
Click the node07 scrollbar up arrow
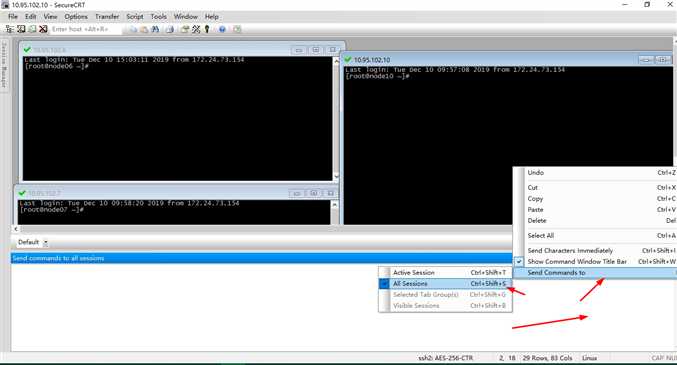tap(335, 204)
